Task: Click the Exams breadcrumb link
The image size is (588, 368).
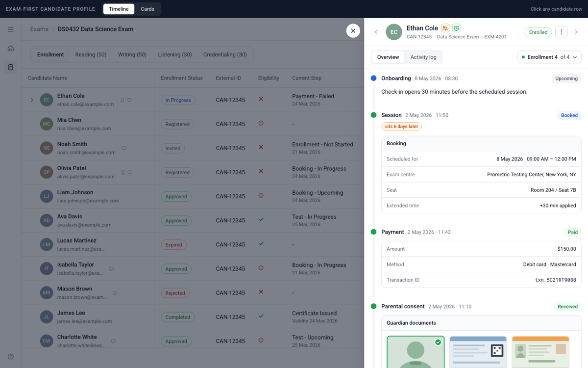Action: click(39, 29)
